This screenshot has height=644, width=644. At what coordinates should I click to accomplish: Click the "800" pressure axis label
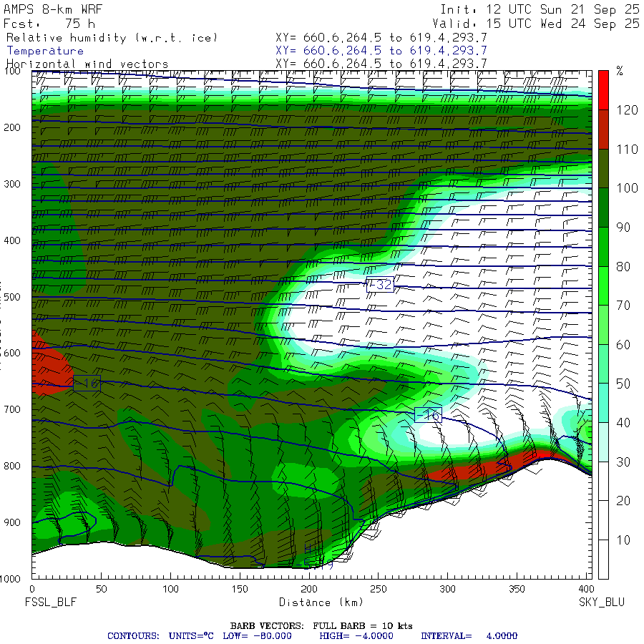pyautogui.click(x=12, y=466)
